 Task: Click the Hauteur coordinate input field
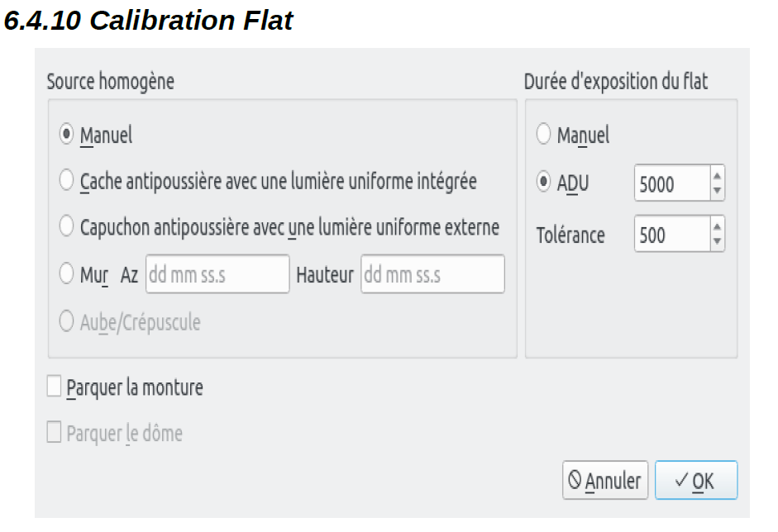click(432, 274)
